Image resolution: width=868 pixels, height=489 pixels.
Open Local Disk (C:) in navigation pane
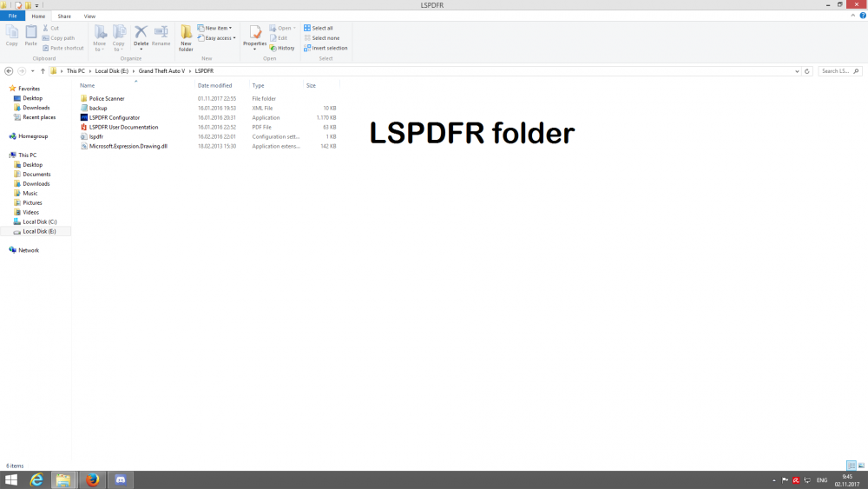(x=39, y=221)
